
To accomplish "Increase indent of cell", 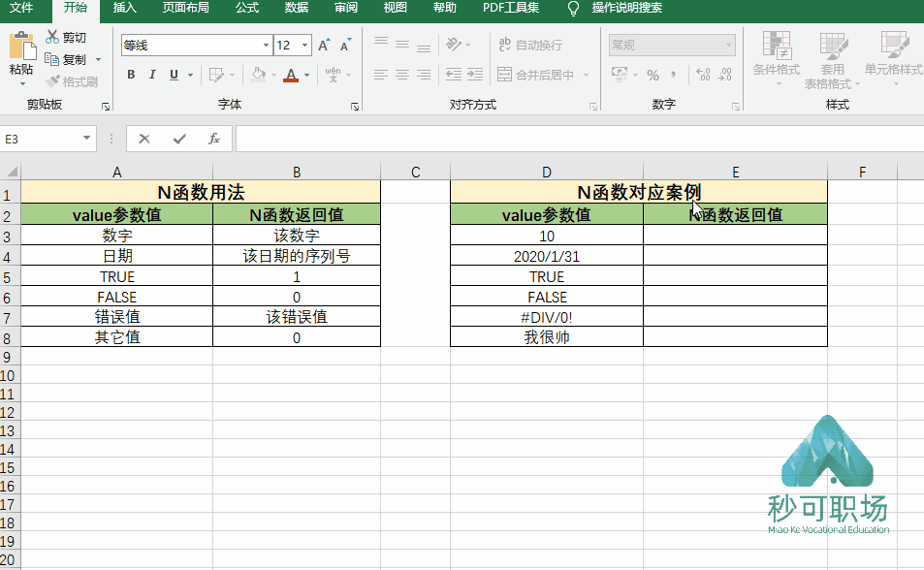I will (x=475, y=75).
